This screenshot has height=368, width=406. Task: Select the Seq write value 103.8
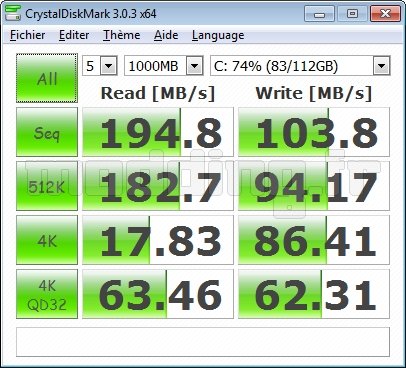pos(314,132)
